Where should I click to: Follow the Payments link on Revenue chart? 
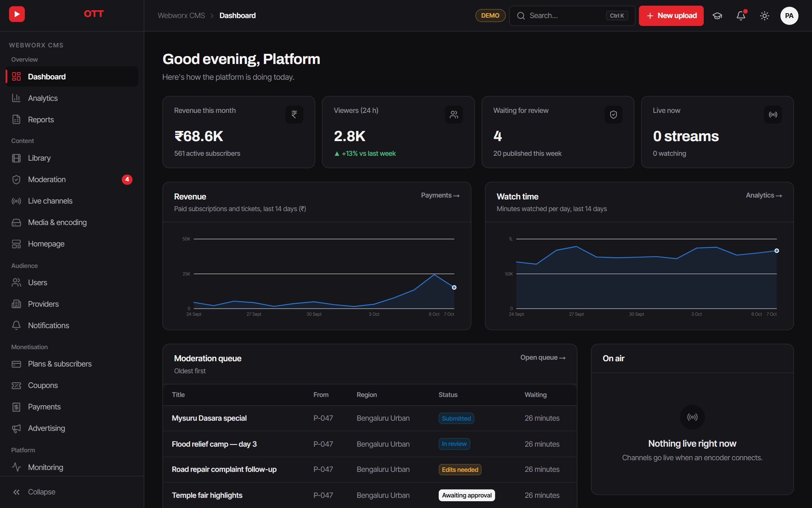coord(440,195)
